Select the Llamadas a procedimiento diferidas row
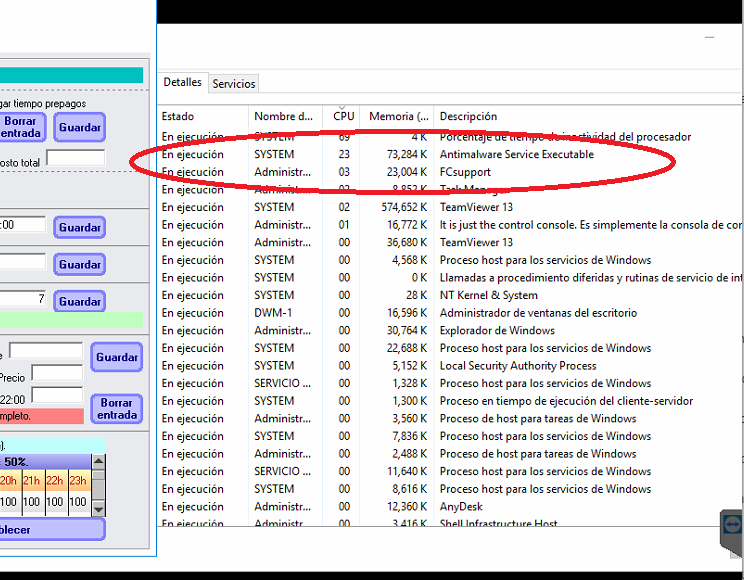 [x=450, y=278]
